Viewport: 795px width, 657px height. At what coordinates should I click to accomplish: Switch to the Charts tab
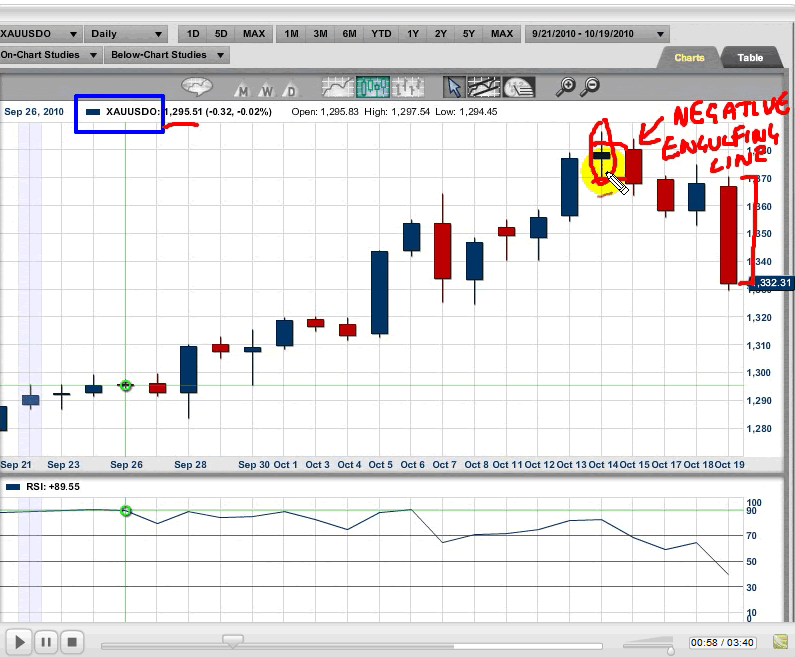coord(689,58)
